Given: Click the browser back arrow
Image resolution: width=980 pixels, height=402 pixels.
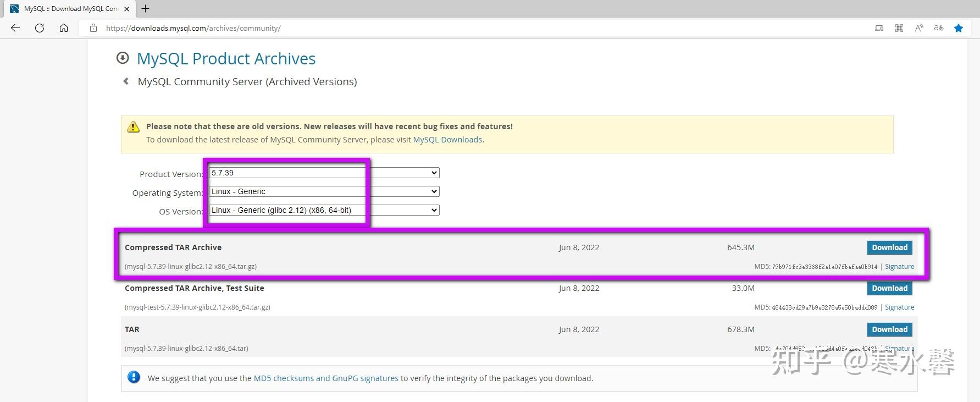Looking at the screenshot, I should [x=15, y=28].
